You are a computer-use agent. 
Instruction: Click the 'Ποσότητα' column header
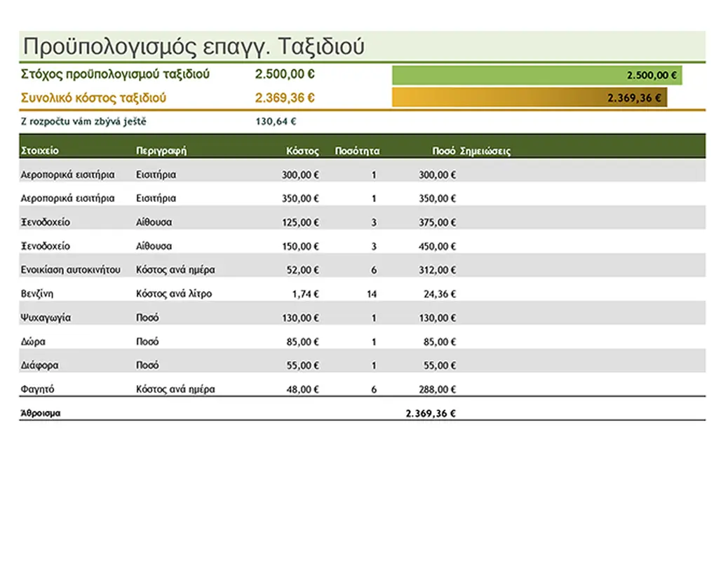point(357,151)
